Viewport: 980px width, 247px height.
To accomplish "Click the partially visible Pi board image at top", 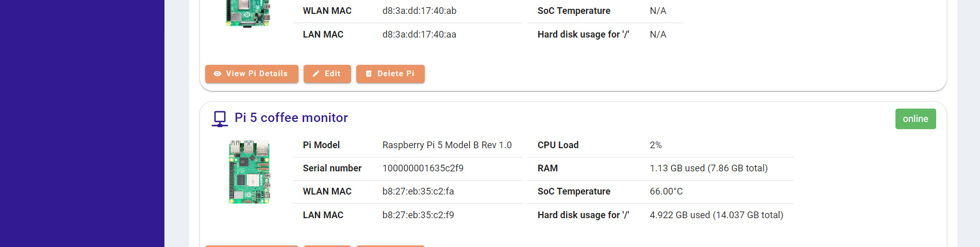I will pos(248,13).
